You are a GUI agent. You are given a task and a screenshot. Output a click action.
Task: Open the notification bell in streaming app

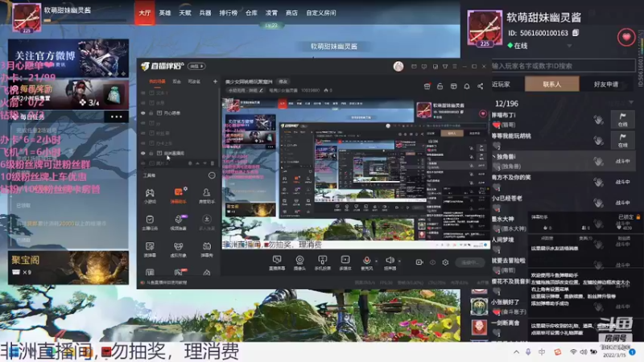point(467,86)
